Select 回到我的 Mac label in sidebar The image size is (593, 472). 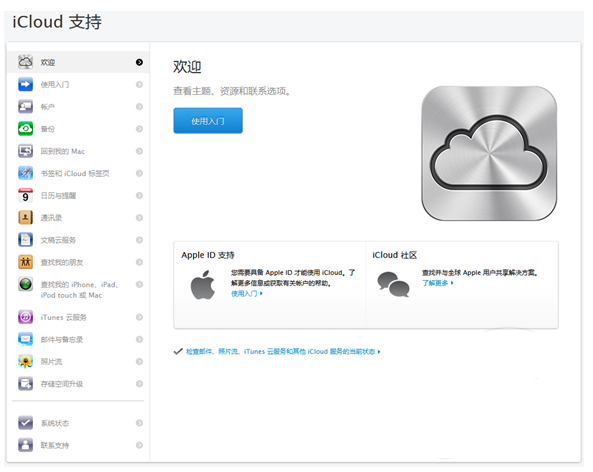pyautogui.click(x=63, y=151)
